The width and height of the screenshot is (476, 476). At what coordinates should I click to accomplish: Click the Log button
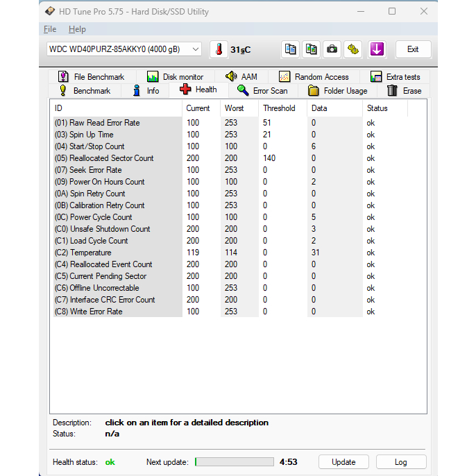pos(401,461)
